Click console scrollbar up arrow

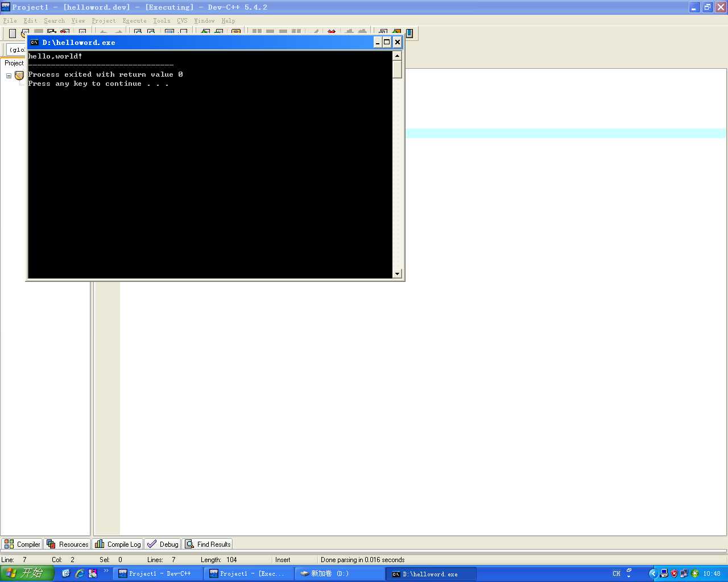pos(397,56)
